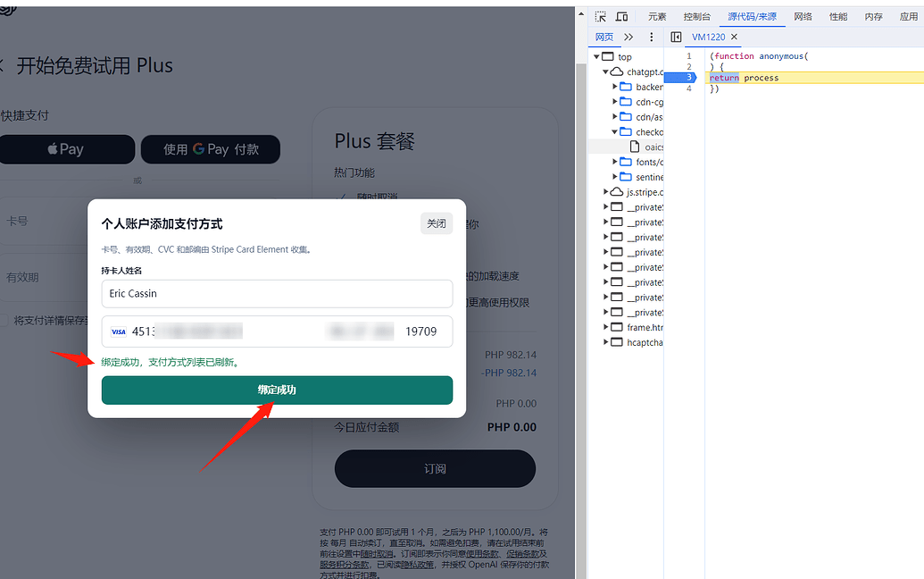Switch to the 元素 DevTools tab

coord(657,16)
